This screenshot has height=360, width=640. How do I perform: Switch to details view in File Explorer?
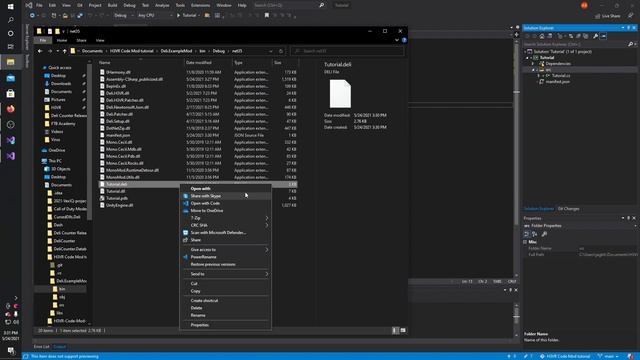click(395, 330)
